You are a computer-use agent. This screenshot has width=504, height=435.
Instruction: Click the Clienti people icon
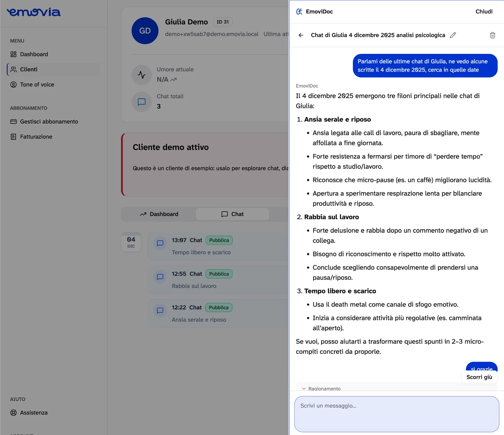(13, 69)
